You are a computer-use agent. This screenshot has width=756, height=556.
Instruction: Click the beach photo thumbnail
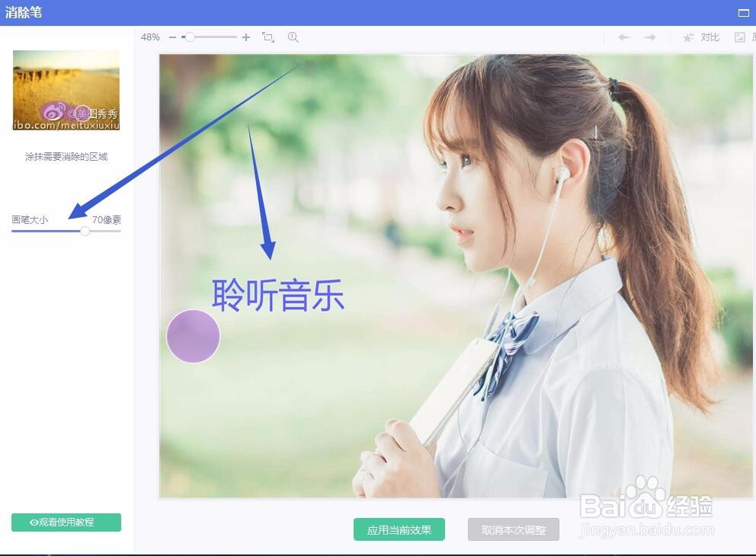click(66, 90)
